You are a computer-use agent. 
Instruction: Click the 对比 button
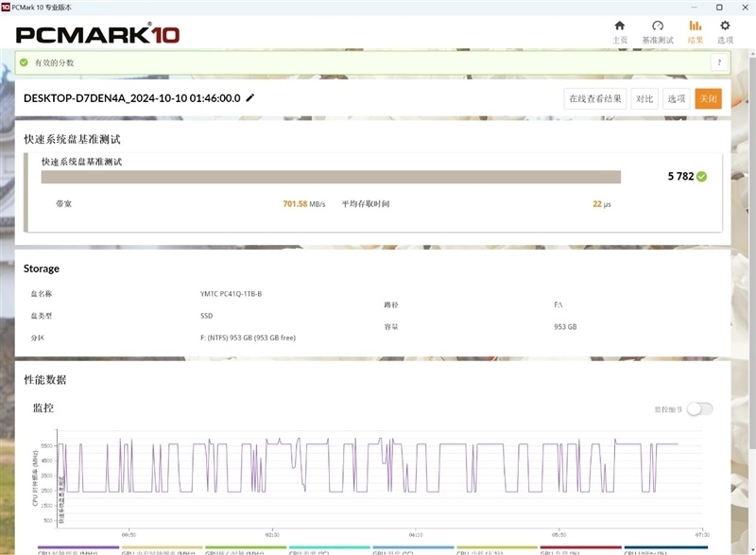coord(644,97)
